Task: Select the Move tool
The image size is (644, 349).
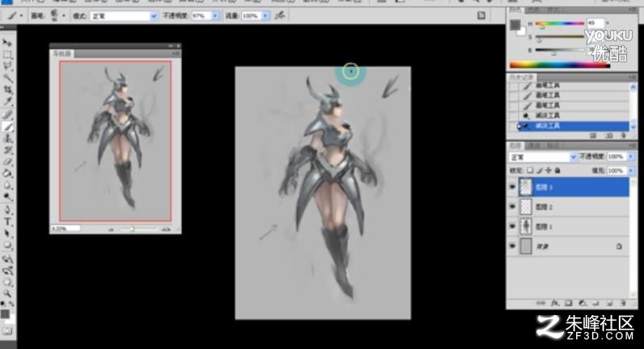Action: click(x=7, y=43)
